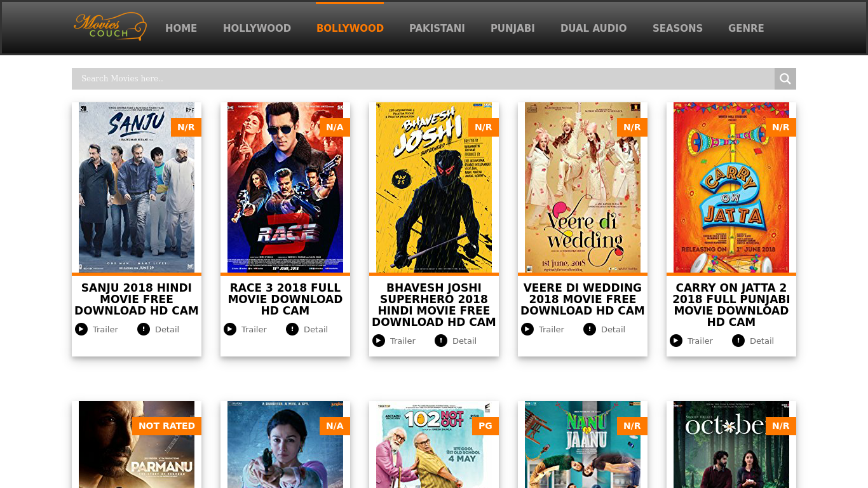Click the Detail text under Sanju
The width and height of the screenshot is (868, 488).
[167, 329]
